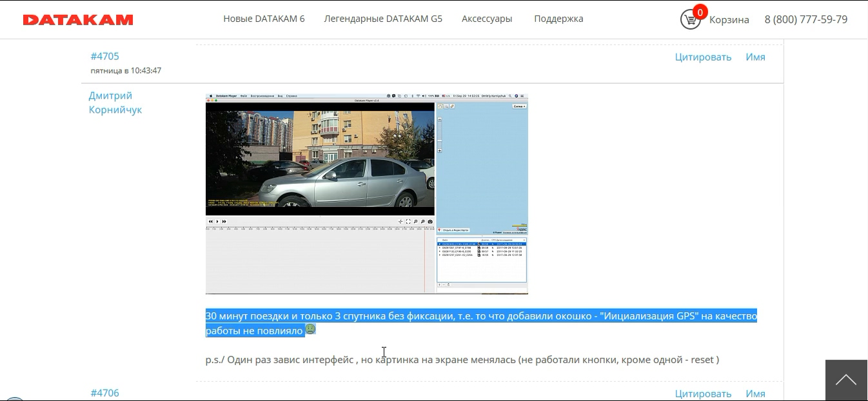Click the red cart counter badge
The height and width of the screenshot is (401, 868).
(700, 12)
